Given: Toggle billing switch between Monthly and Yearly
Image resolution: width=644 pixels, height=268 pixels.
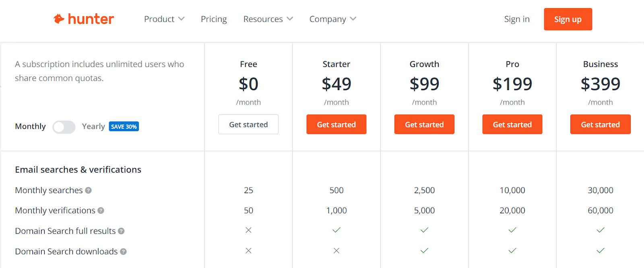Looking at the screenshot, I should (x=64, y=127).
